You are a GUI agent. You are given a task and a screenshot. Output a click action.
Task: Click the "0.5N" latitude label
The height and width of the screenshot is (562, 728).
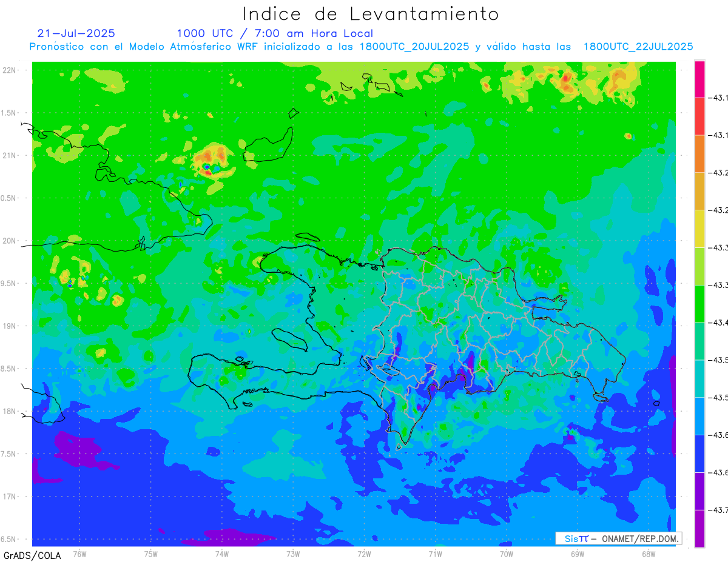pyautogui.click(x=9, y=198)
